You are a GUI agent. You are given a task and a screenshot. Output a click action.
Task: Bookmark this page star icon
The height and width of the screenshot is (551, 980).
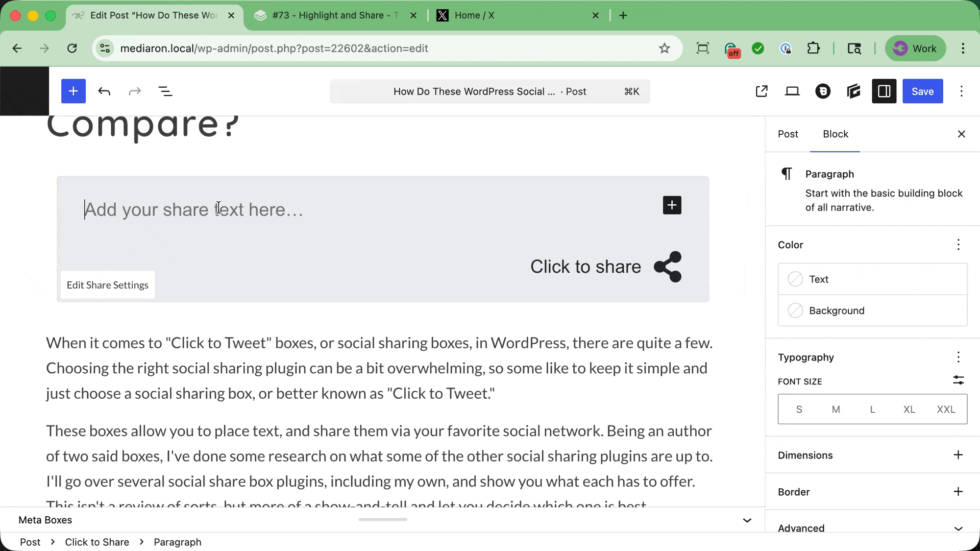(664, 48)
